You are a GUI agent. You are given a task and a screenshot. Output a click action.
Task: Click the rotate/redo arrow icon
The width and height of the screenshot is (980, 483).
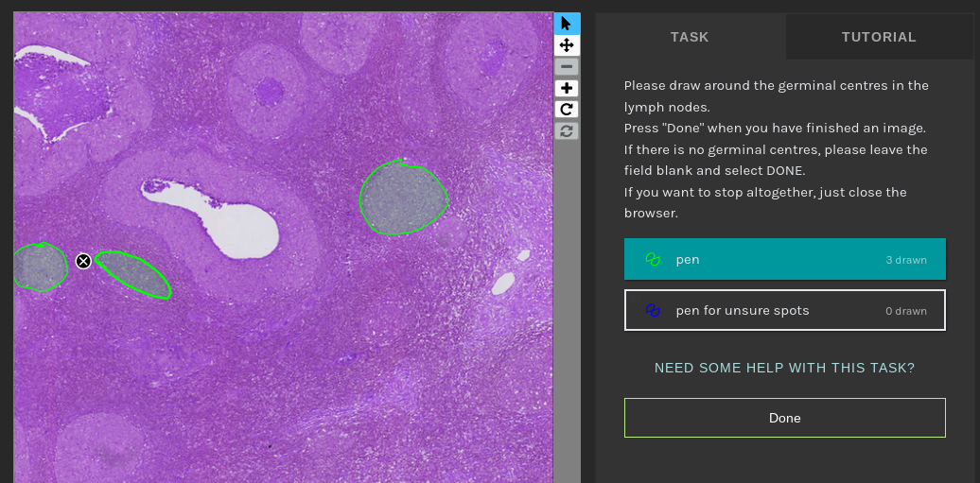point(567,110)
